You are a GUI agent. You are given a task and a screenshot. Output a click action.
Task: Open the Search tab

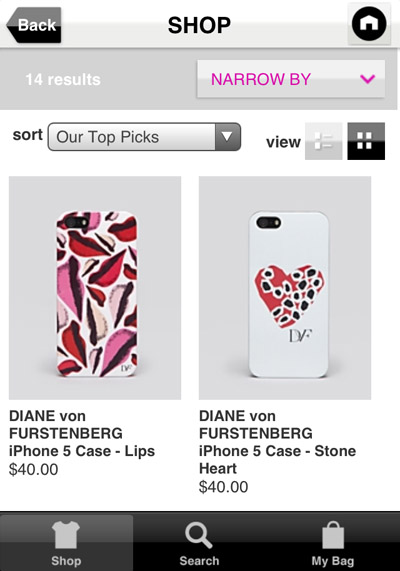pos(199,543)
